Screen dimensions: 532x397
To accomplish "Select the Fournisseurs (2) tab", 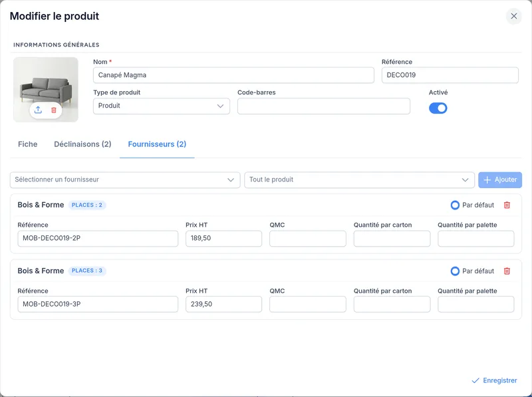I will click(x=157, y=144).
